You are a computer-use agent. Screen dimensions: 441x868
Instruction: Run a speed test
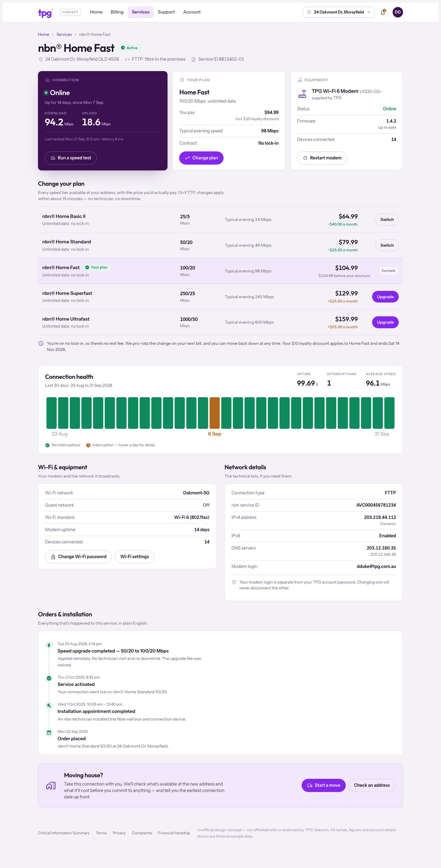pos(71,158)
